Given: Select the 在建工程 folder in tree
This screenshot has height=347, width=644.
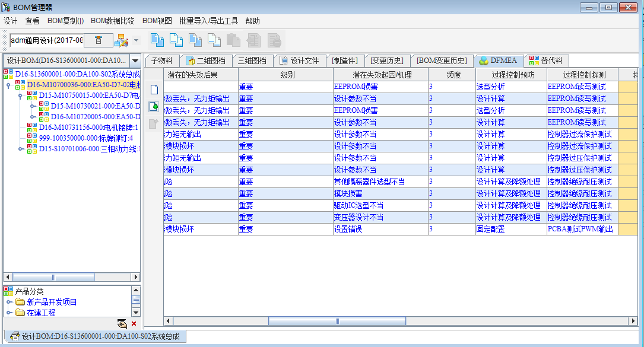Looking at the screenshot, I should (41, 313).
